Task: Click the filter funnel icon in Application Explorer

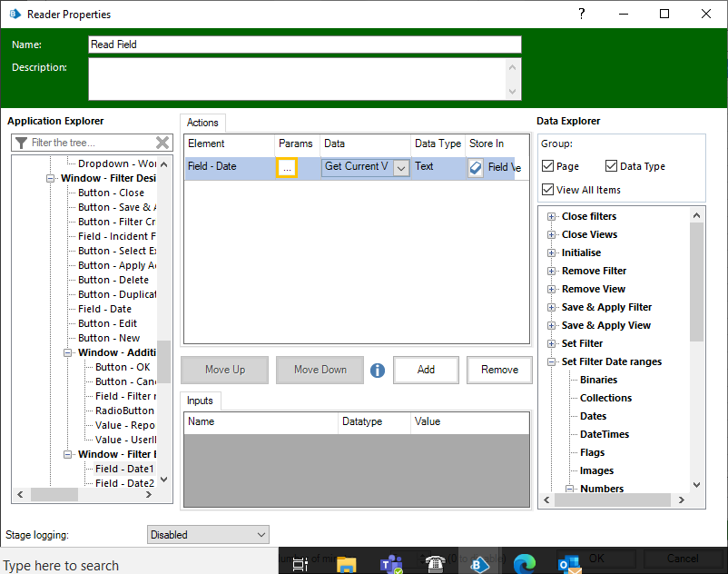Action: point(22,143)
